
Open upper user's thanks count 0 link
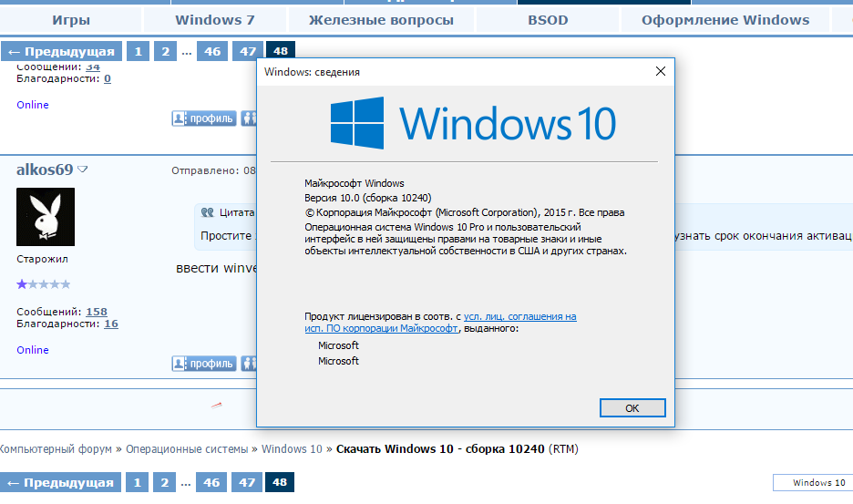click(108, 79)
